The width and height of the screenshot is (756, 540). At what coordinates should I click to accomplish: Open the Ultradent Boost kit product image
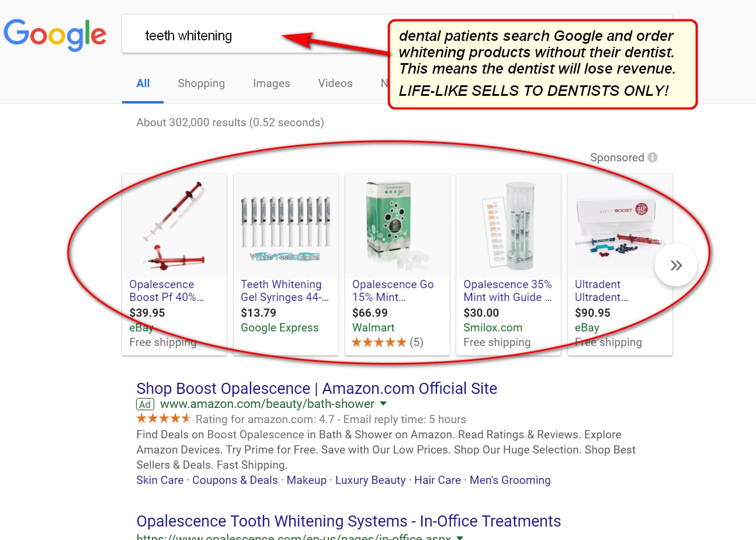click(x=620, y=226)
